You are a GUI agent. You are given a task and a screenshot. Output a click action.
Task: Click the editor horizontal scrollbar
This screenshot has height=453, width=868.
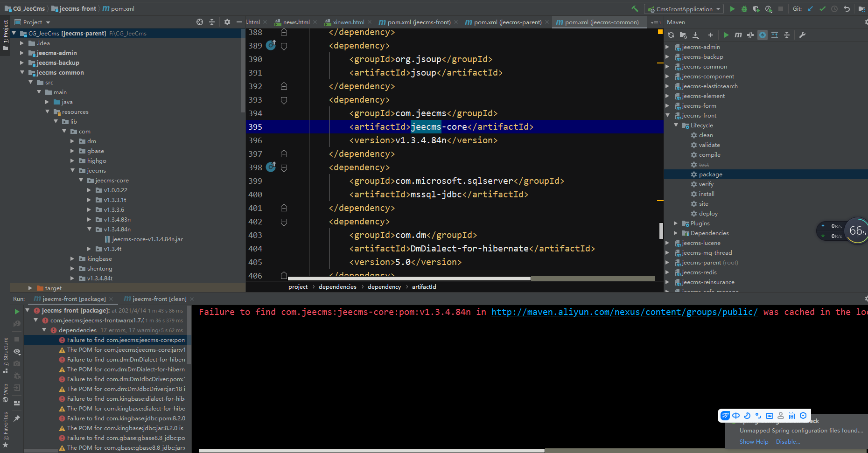pyautogui.click(x=409, y=279)
